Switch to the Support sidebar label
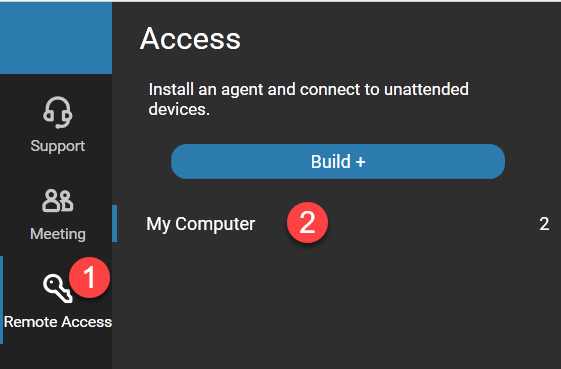This screenshot has width=561, height=369. pyautogui.click(x=58, y=146)
